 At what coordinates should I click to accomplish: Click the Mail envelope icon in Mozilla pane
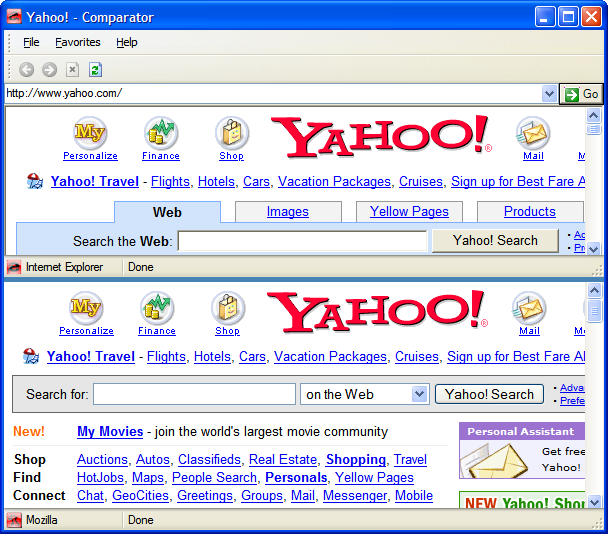[530, 308]
